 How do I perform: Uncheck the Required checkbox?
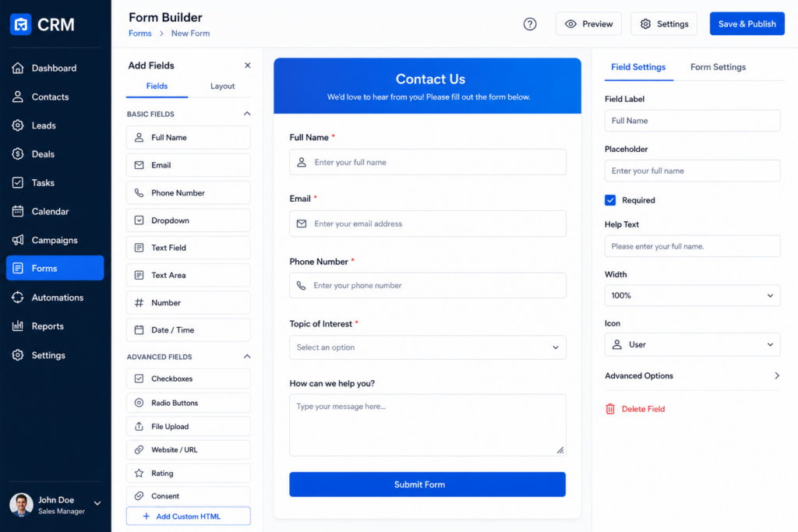[x=610, y=200]
